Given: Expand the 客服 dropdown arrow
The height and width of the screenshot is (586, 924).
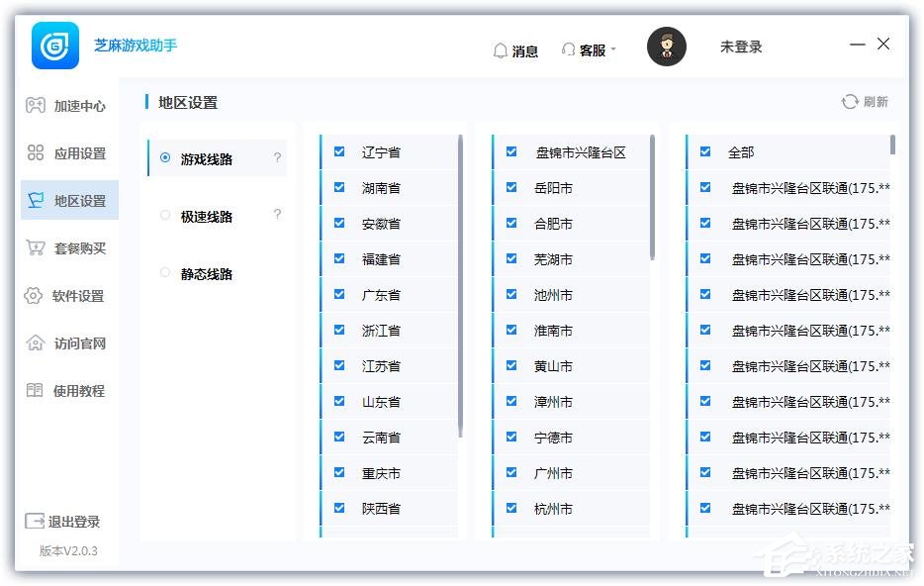Looking at the screenshot, I should click(612, 49).
